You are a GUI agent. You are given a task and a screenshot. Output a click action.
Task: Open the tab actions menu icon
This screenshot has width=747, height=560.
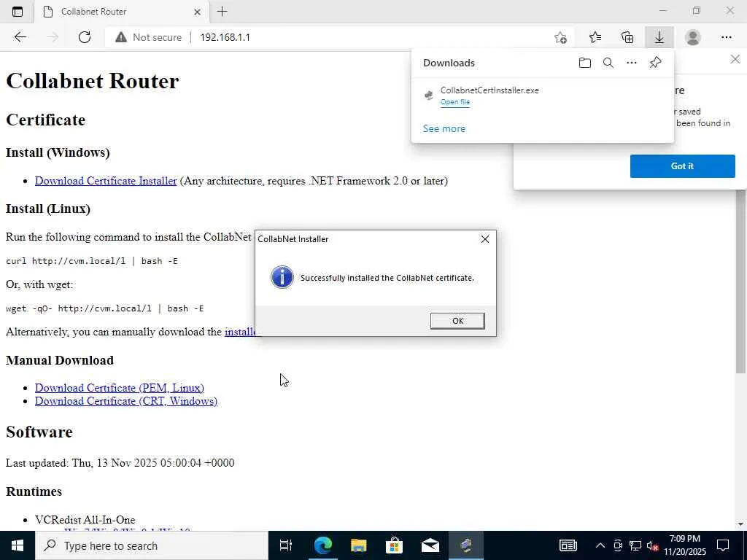18,12
